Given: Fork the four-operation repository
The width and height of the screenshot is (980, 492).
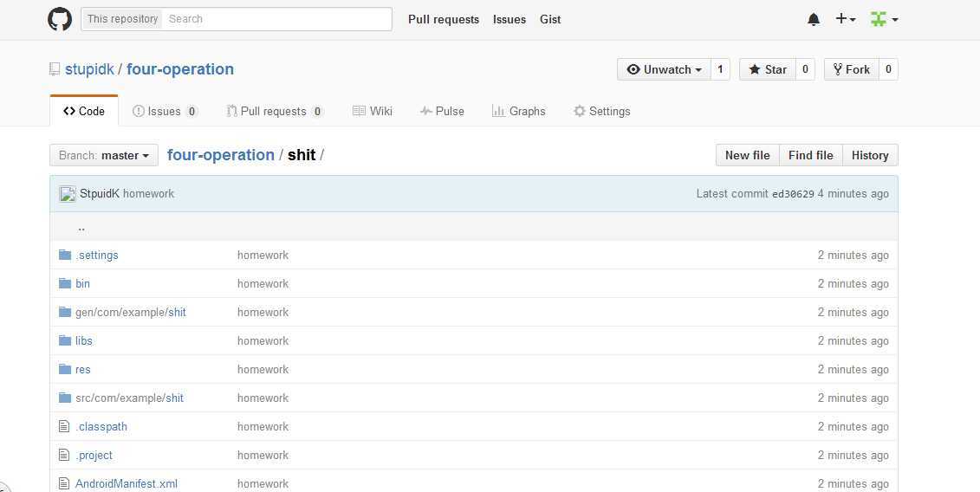Looking at the screenshot, I should pyautogui.click(x=852, y=69).
